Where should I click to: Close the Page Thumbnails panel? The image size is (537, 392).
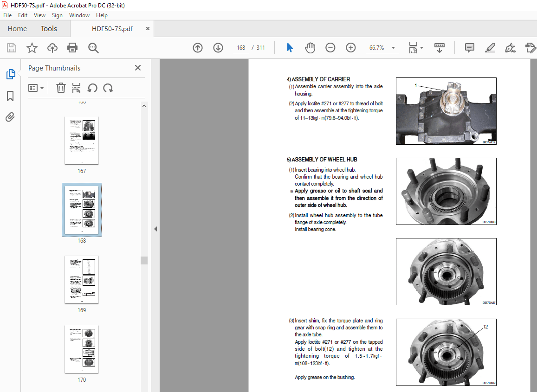pyautogui.click(x=137, y=68)
